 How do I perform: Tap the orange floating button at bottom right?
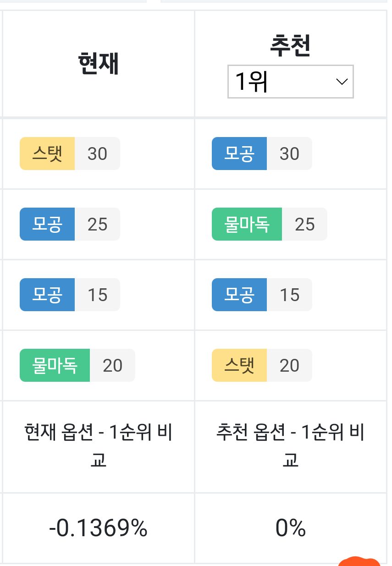pyautogui.click(x=359, y=561)
